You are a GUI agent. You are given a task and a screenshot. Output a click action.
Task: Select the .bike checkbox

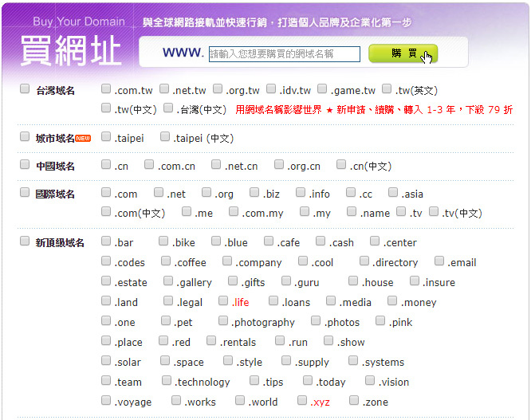pyautogui.click(x=163, y=241)
